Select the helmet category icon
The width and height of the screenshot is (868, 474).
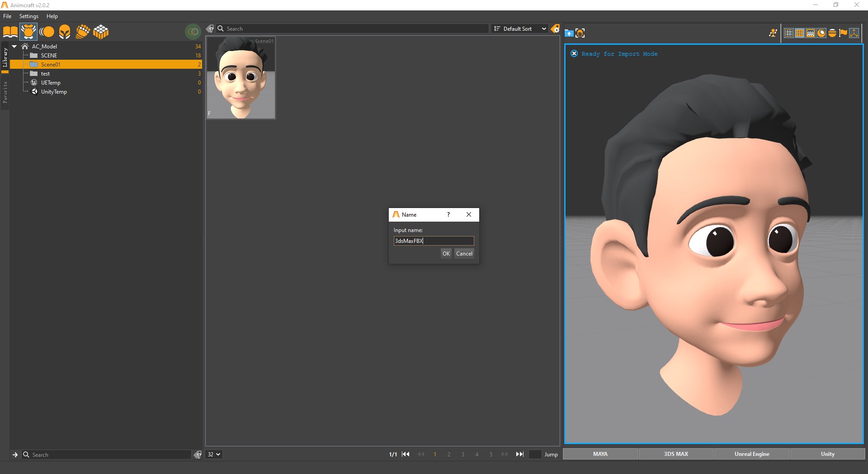coord(65,32)
